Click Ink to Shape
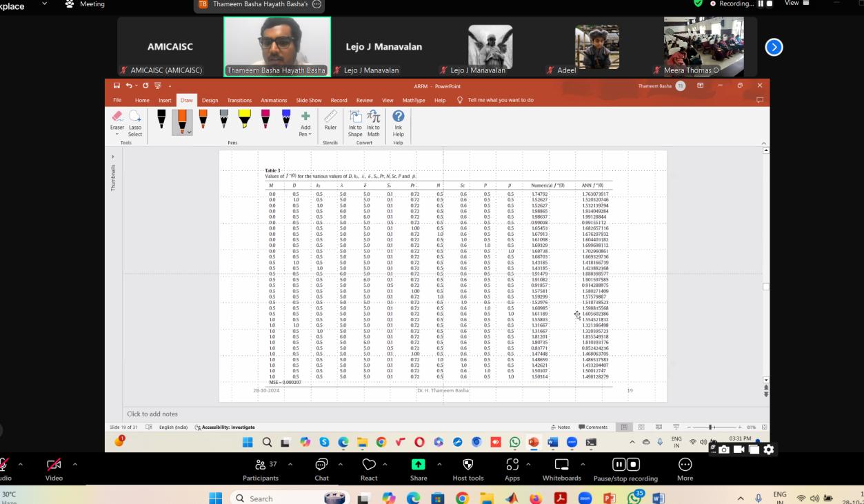 pyautogui.click(x=355, y=123)
